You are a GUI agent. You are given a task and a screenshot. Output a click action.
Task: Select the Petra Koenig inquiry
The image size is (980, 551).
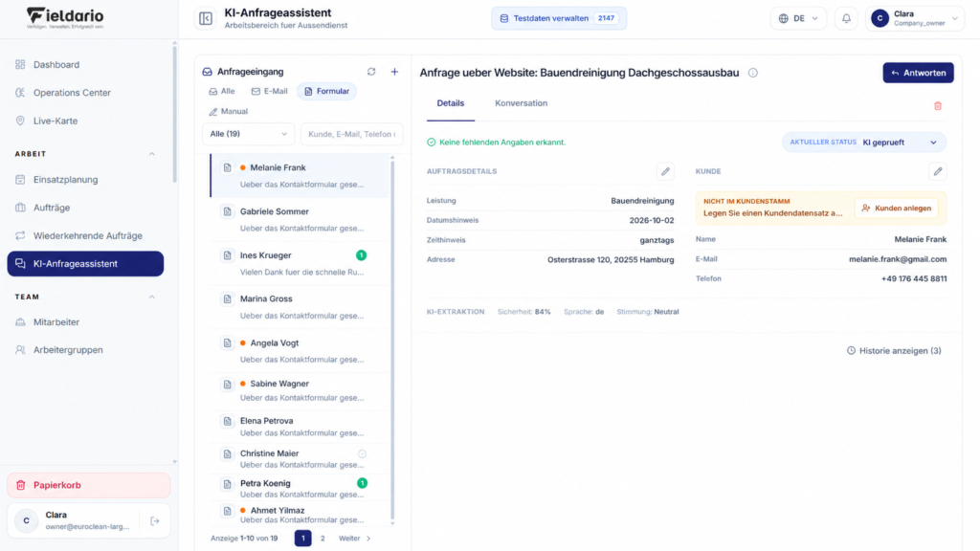point(300,489)
